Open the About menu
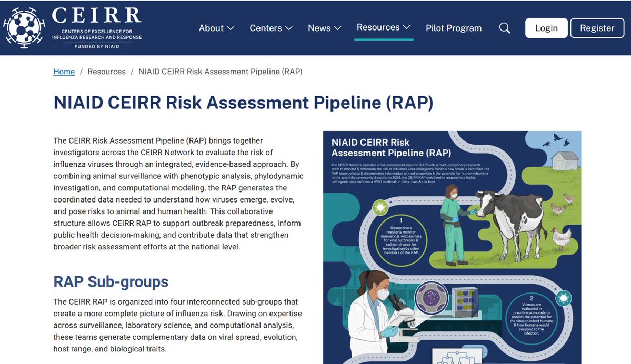 (x=216, y=28)
